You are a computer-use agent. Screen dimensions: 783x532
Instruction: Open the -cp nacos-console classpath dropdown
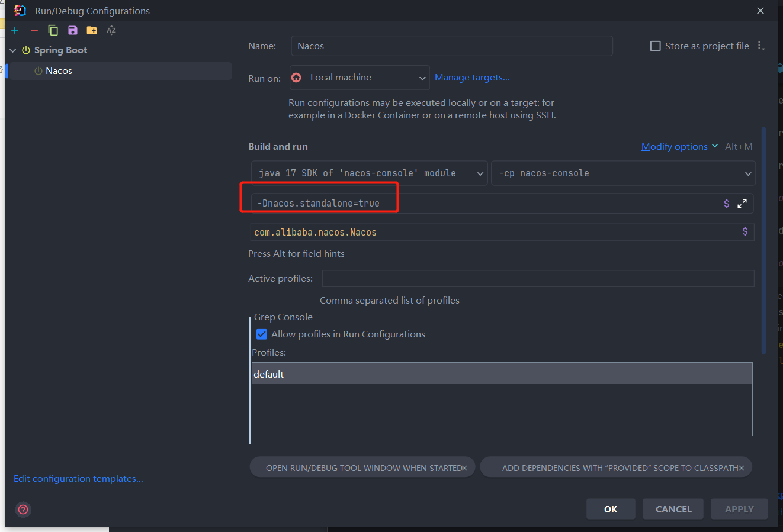pyautogui.click(x=623, y=173)
